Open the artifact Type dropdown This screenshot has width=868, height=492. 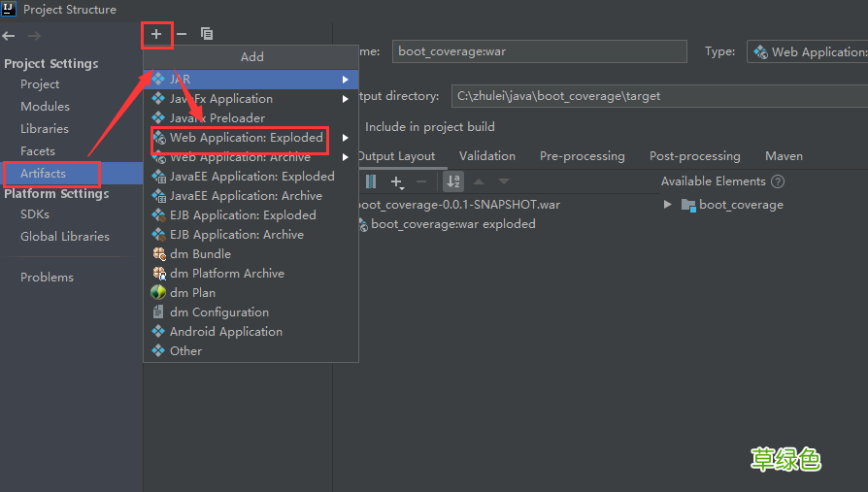(x=808, y=52)
